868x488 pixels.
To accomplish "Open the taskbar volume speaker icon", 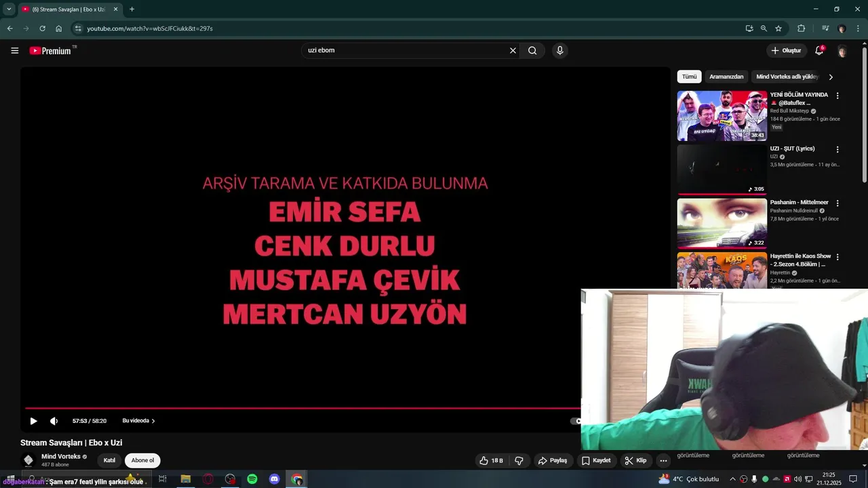I will pos(797,479).
